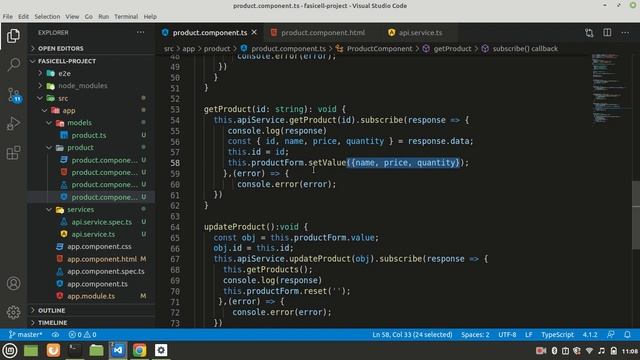Open app.module.ts file

[91, 296]
